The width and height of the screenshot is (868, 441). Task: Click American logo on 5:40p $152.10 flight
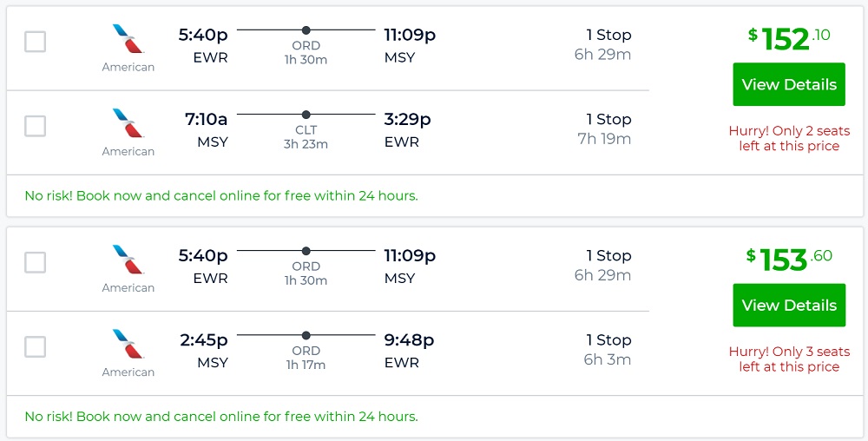(x=128, y=39)
